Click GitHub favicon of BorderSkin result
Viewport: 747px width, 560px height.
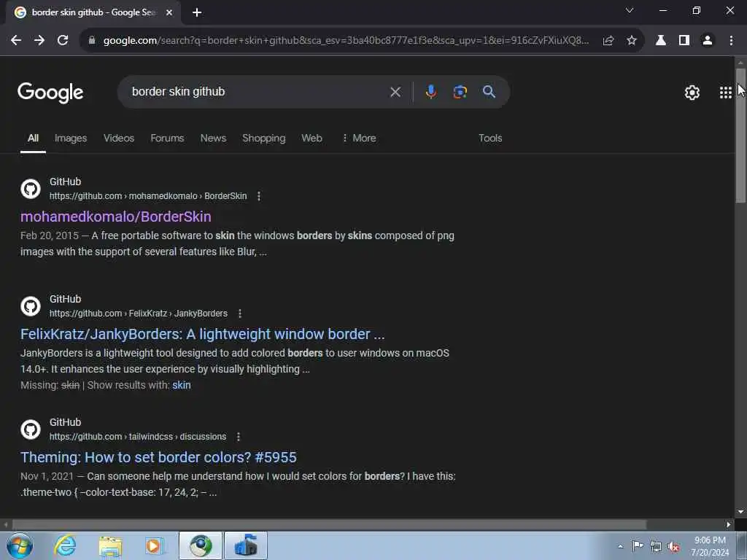coord(31,189)
